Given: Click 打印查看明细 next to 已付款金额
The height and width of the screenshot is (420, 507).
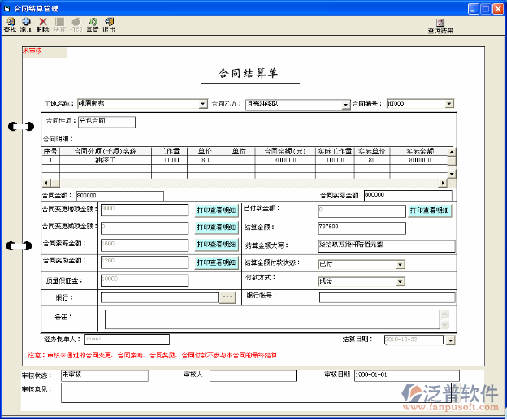Looking at the screenshot, I should click(429, 210).
